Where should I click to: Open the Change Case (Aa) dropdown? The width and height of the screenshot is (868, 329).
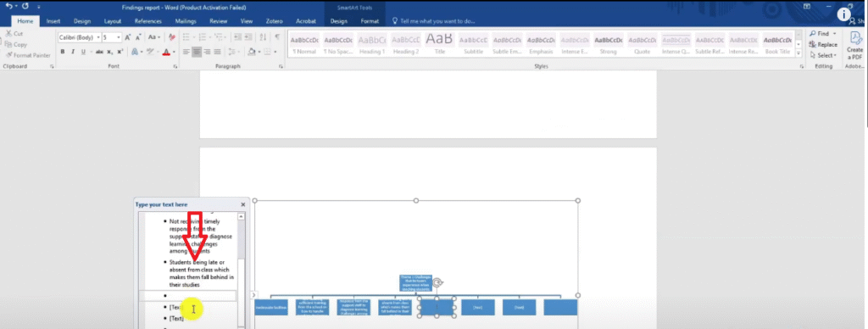point(154,37)
